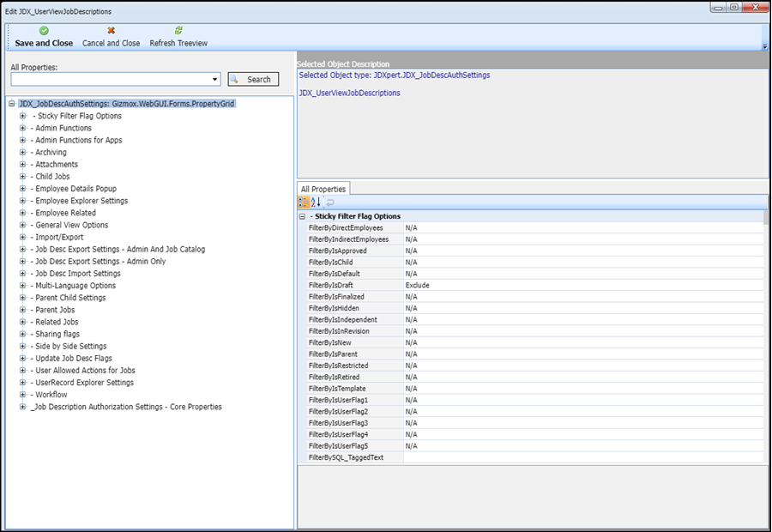Screen dimensions: 772x532
Task: Click the empty FilterBySQL_TaggedText value field
Action: pyautogui.click(x=583, y=457)
